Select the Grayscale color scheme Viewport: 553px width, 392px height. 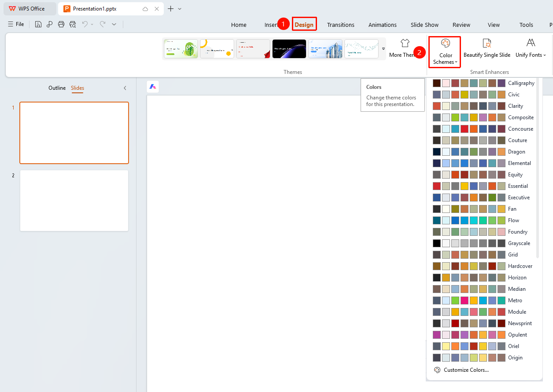[x=484, y=243]
